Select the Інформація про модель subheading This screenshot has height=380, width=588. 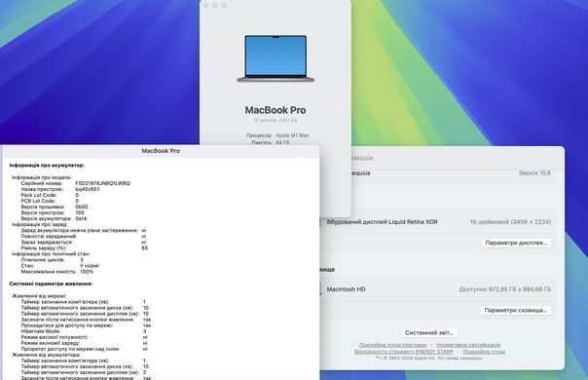[x=42, y=177]
